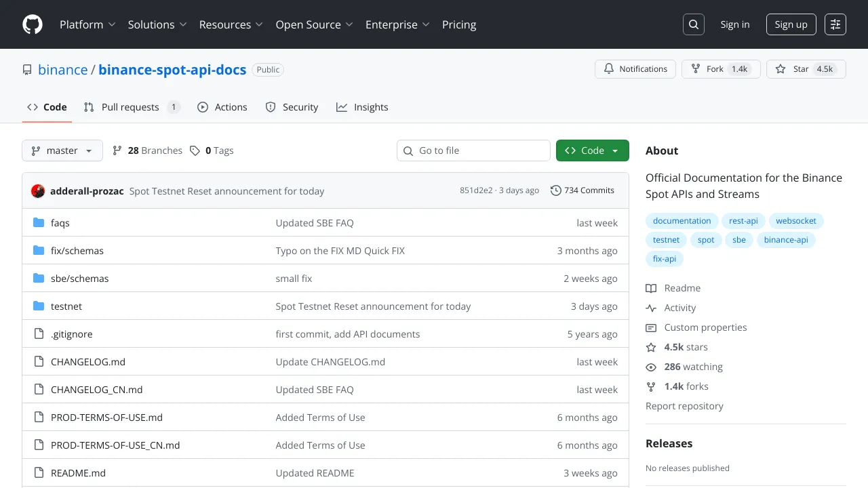
Task: Click the Activity pulse icon
Action: point(651,308)
